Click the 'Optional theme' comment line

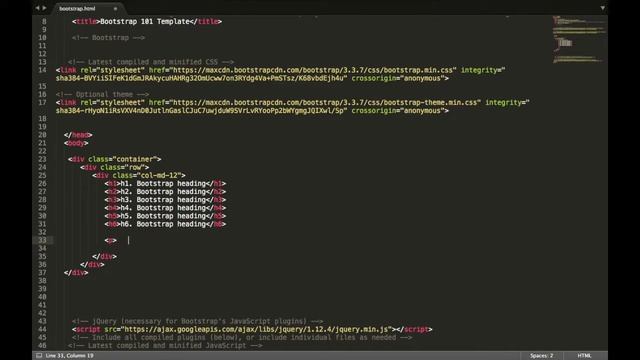tap(102, 94)
